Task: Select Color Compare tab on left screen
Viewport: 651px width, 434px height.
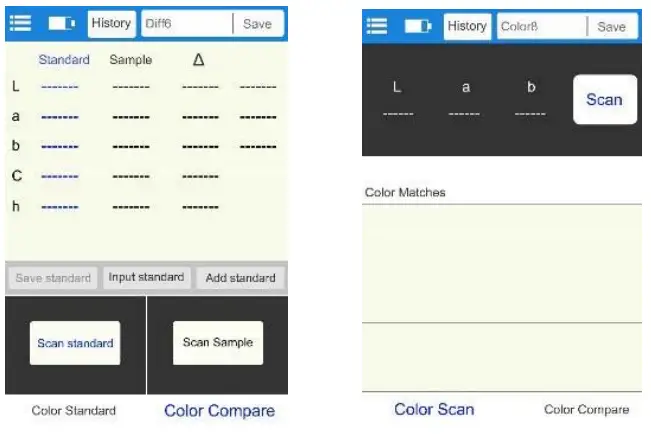Action: click(x=220, y=411)
